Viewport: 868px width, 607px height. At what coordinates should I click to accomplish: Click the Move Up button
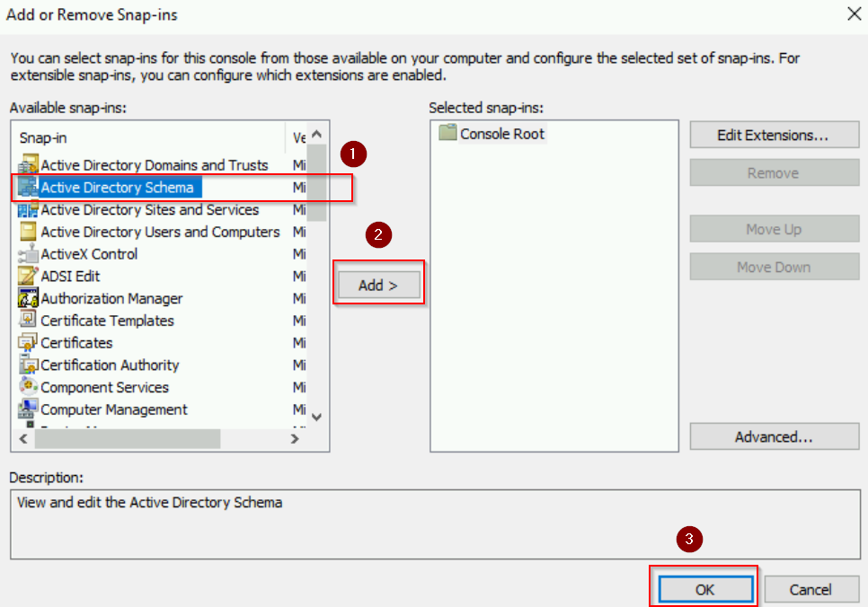774,229
